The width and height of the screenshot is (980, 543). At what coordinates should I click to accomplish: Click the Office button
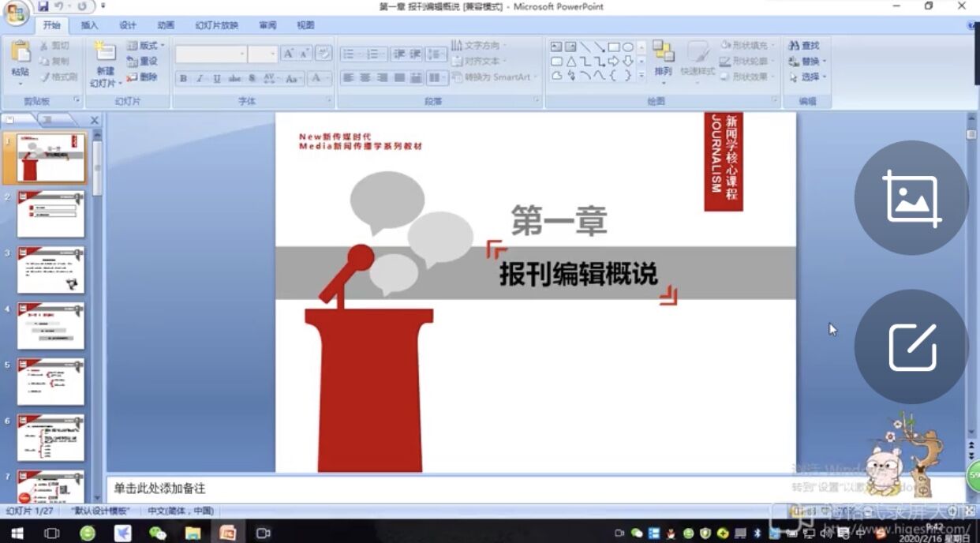point(16,12)
